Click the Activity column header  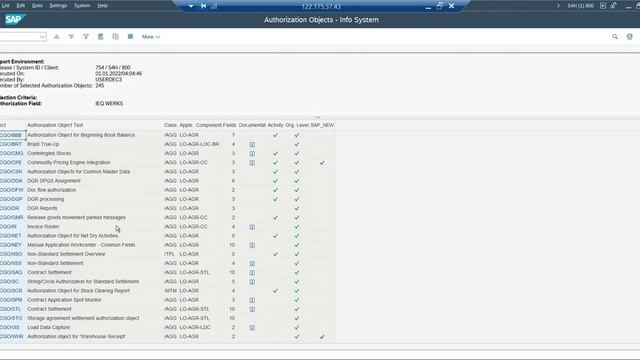(x=276, y=125)
